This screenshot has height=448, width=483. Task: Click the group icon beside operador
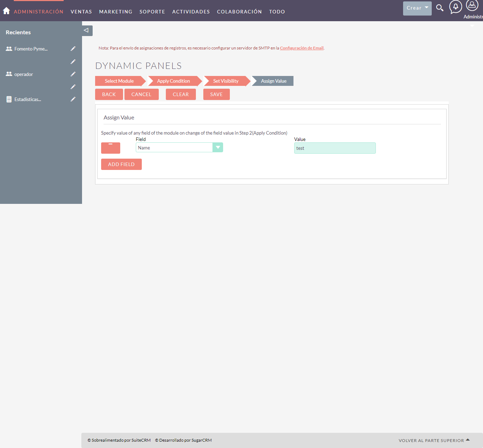tap(9, 74)
